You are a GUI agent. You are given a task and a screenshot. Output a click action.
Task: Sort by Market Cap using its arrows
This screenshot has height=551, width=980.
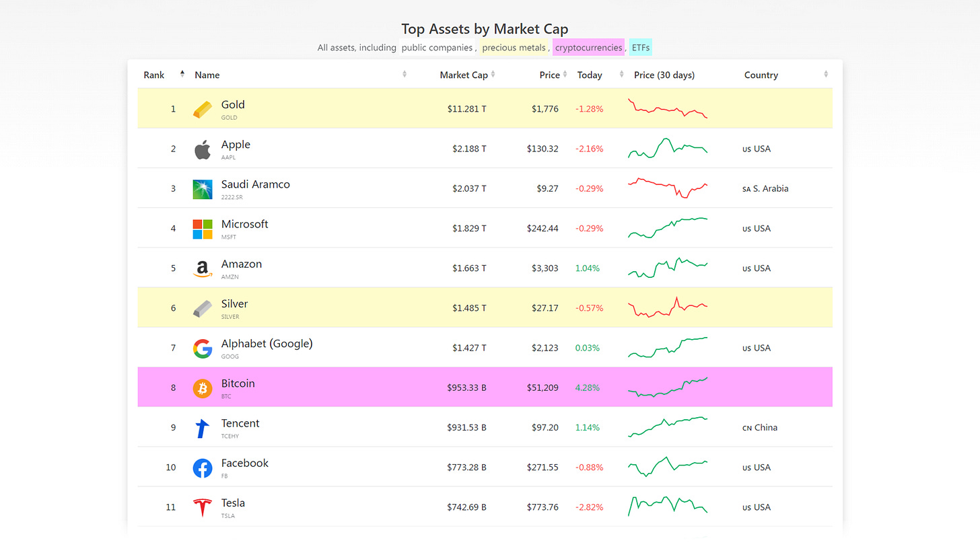click(493, 75)
